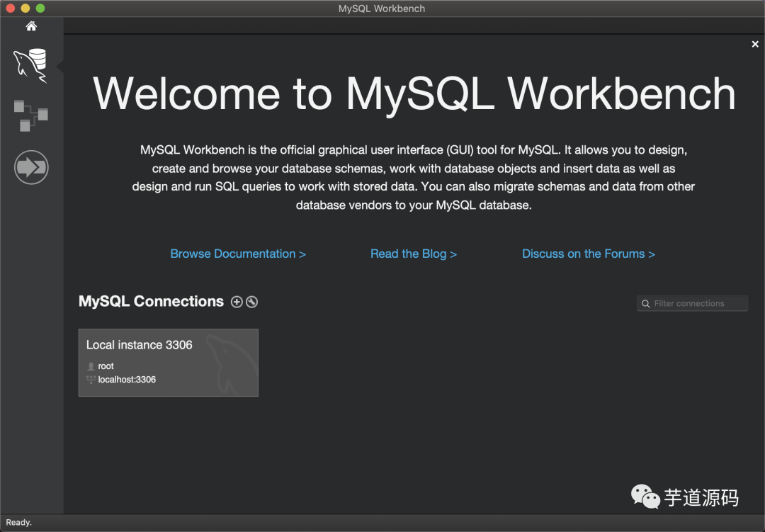
Task: Click localhost:3306 host text on tile
Action: click(127, 380)
